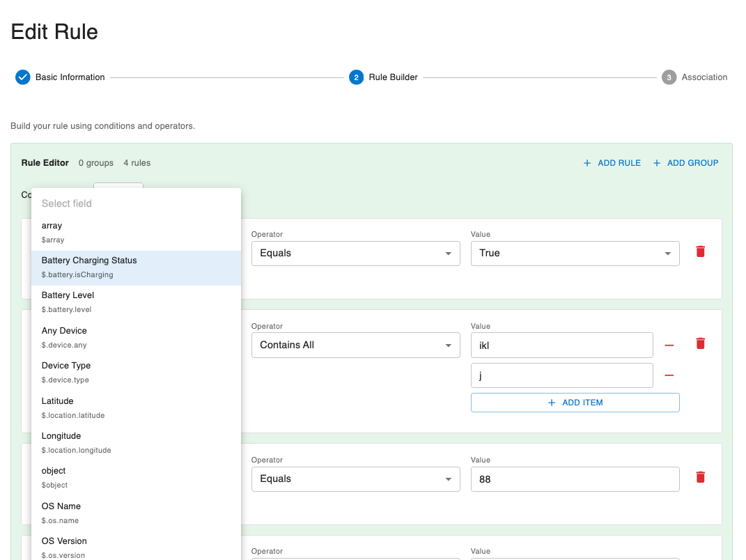Open the Contains All operator dropdown

355,345
